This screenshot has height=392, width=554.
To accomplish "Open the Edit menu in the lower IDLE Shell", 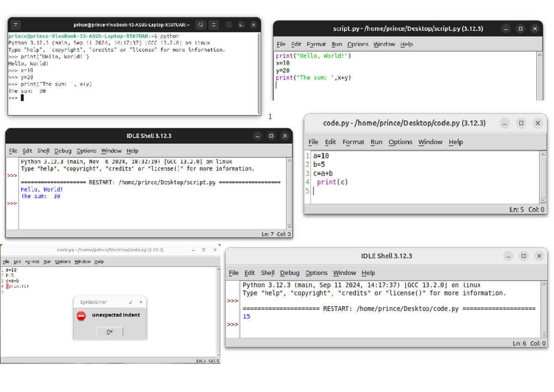I will pyautogui.click(x=249, y=273).
